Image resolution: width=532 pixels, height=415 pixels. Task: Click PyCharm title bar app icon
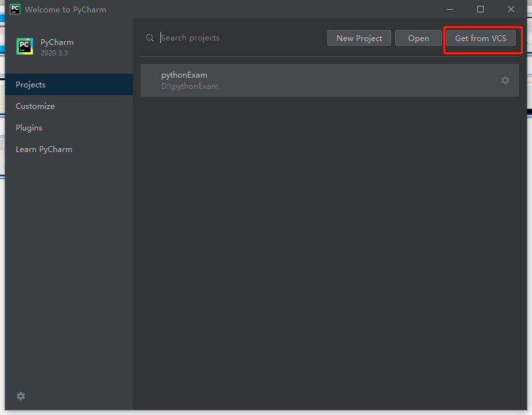(15, 9)
